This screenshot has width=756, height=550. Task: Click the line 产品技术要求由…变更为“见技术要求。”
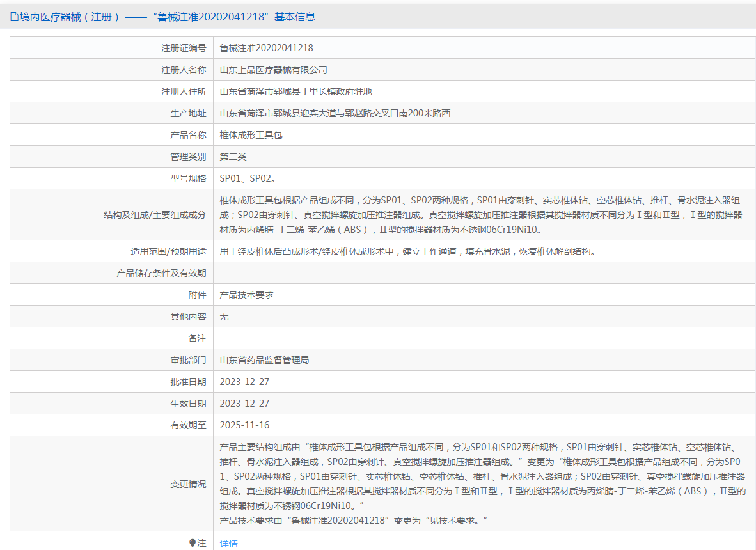(x=354, y=521)
